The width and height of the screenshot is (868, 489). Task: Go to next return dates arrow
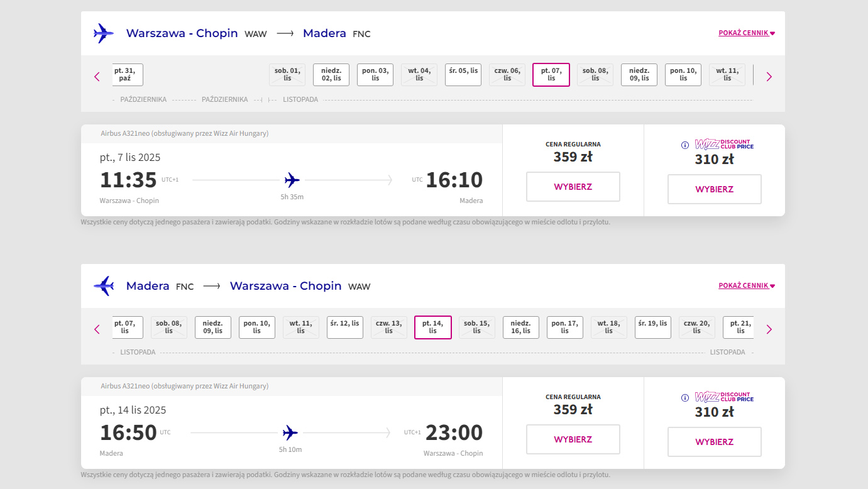click(x=769, y=329)
